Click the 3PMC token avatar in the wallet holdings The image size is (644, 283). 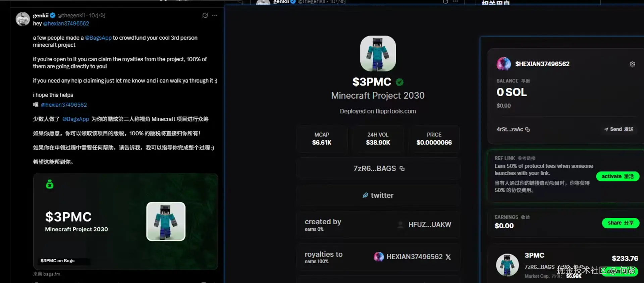pos(507,265)
